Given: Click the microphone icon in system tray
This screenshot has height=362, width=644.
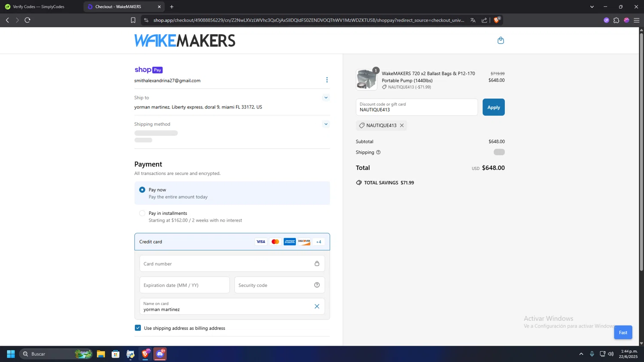Looking at the screenshot, I should 592,354.
